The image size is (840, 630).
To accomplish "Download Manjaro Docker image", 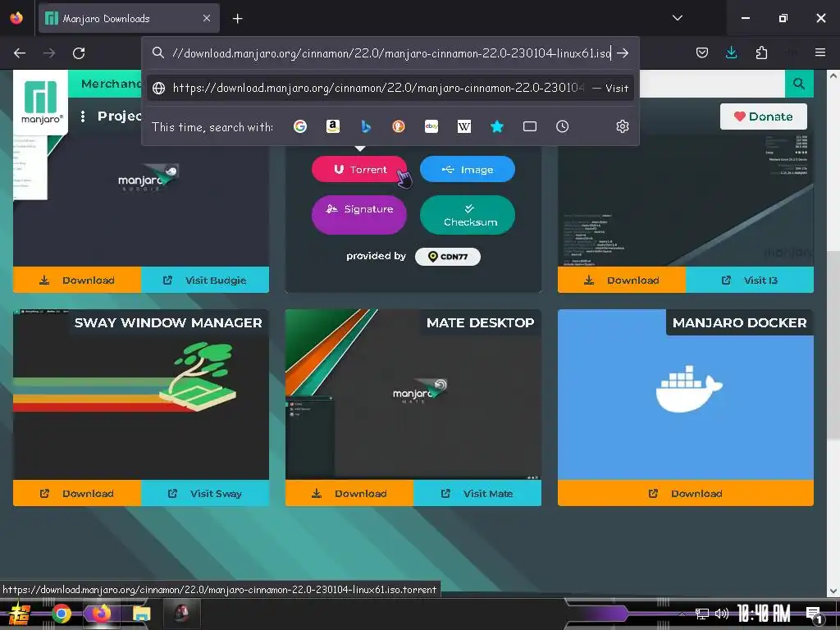I will (686, 493).
